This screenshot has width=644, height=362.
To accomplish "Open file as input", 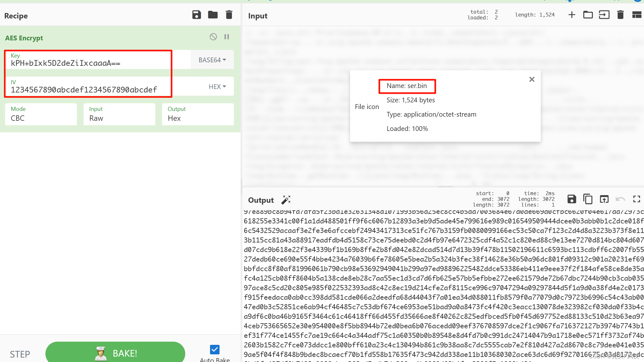I will pyautogui.click(x=604, y=15).
